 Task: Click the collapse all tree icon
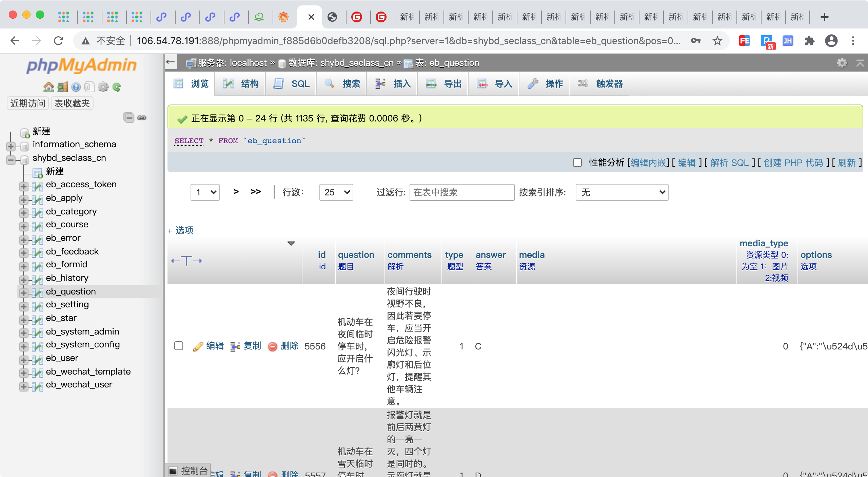[x=129, y=118]
